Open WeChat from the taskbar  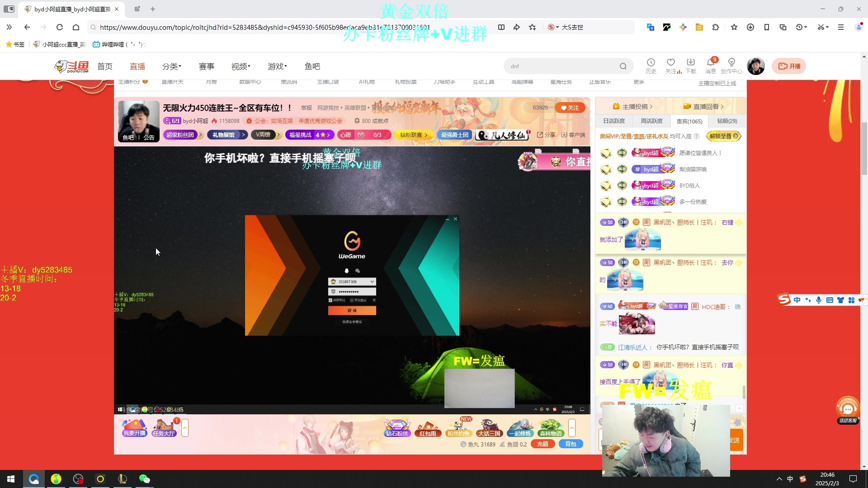tap(144, 479)
